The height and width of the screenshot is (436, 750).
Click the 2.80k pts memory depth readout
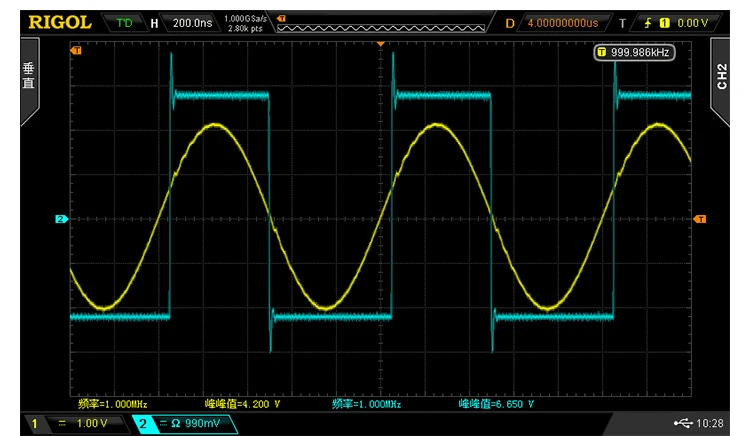coord(245,29)
